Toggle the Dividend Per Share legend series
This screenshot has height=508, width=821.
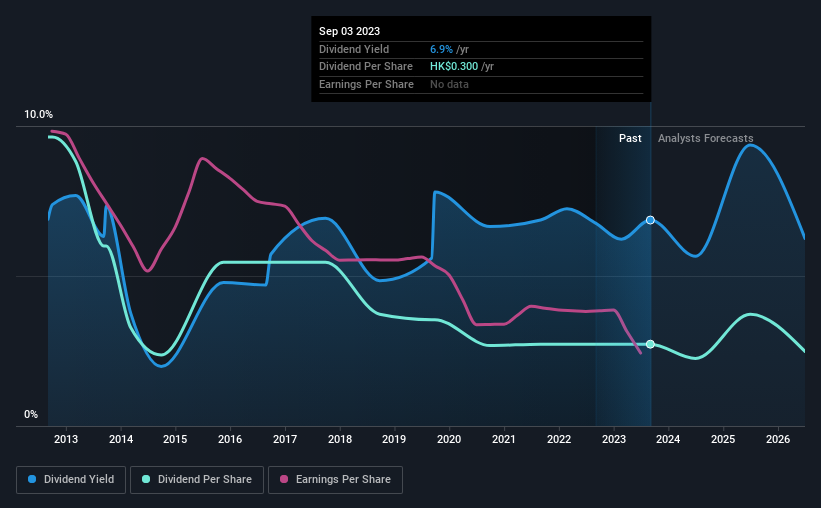point(197,480)
